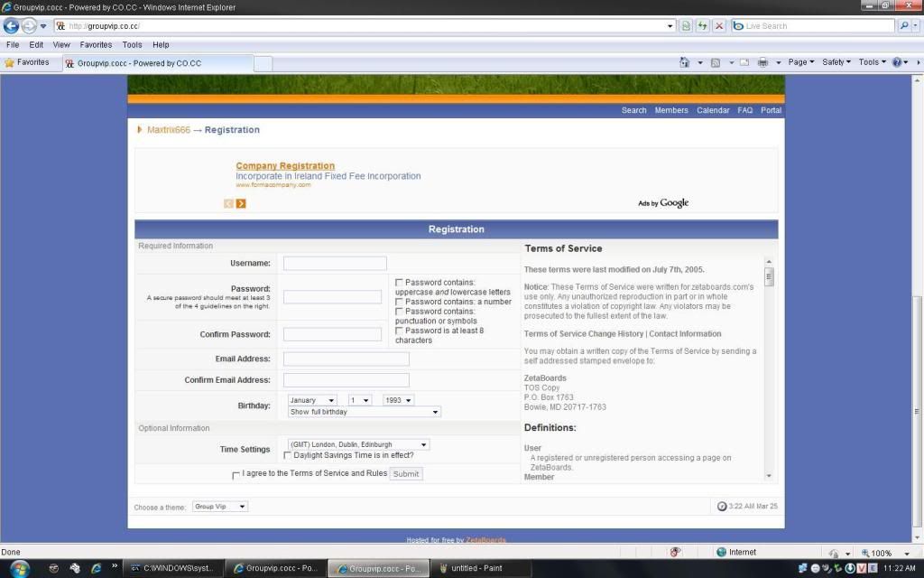Screen dimensions: 924x578
Task: Click the Live Search magnifier icon
Action: [904, 26]
